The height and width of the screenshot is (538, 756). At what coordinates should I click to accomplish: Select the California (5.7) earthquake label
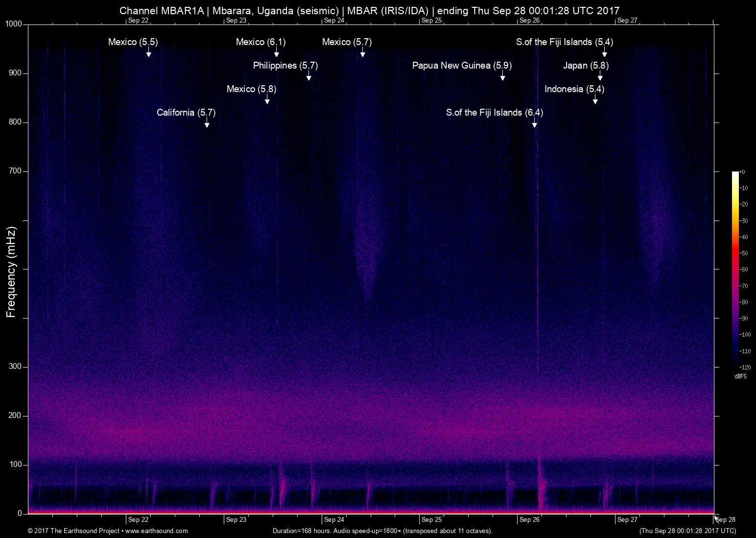(x=186, y=113)
